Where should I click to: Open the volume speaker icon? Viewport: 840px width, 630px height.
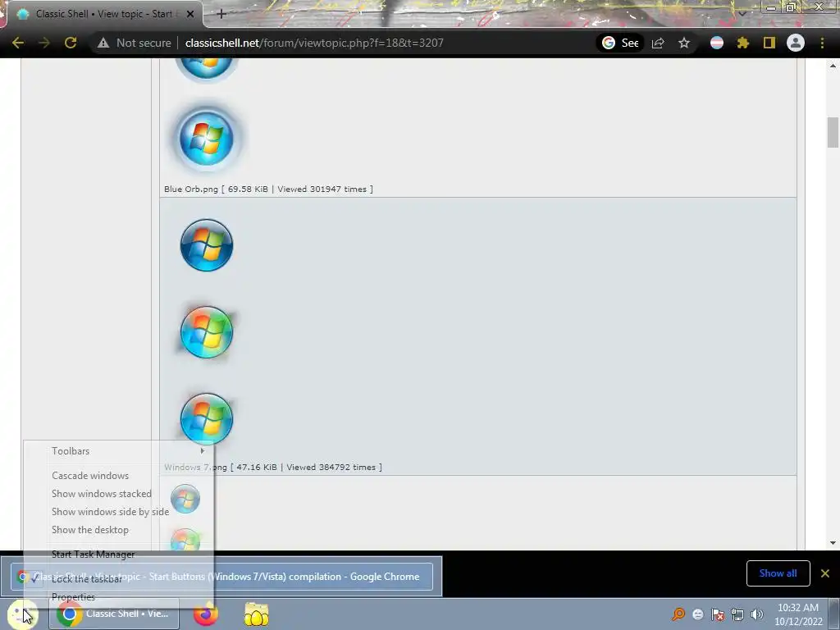[757, 614]
